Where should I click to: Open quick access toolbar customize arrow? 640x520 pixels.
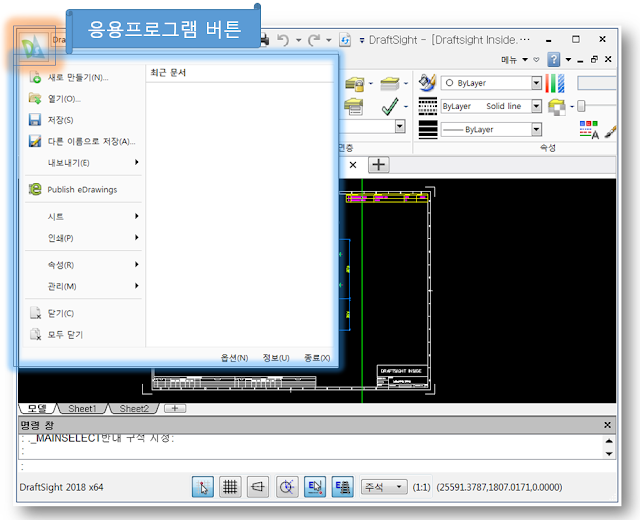pyautogui.click(x=362, y=41)
